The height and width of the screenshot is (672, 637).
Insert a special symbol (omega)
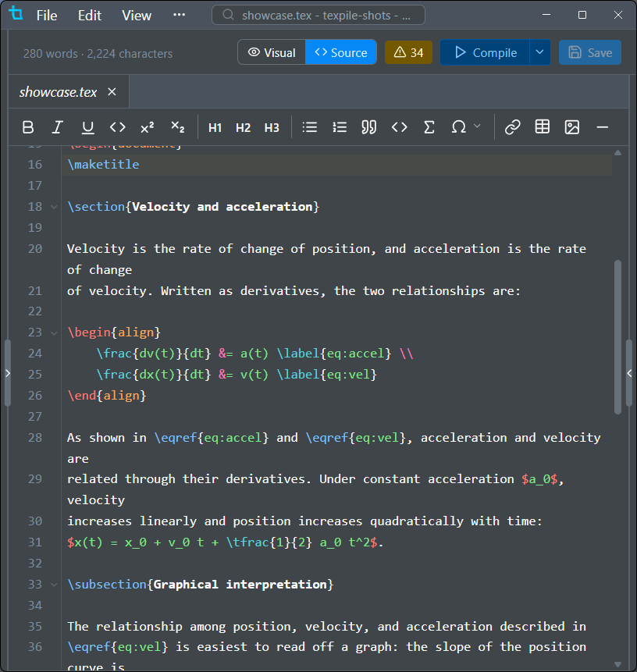point(459,127)
